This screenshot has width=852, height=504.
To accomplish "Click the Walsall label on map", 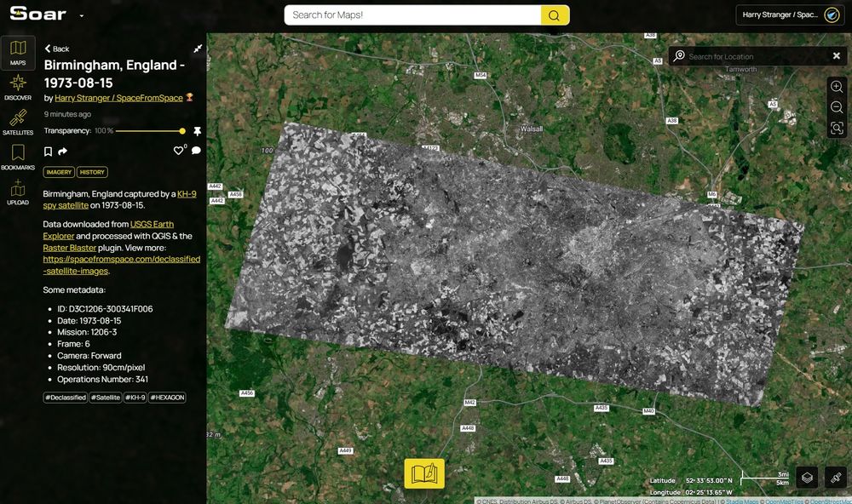I will pyautogui.click(x=532, y=129).
